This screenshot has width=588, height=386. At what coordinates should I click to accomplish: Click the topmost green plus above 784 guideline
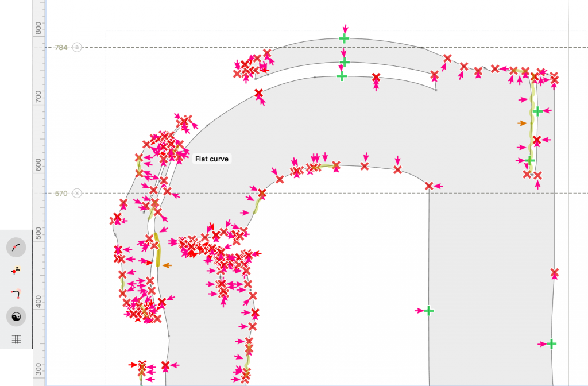pos(344,38)
